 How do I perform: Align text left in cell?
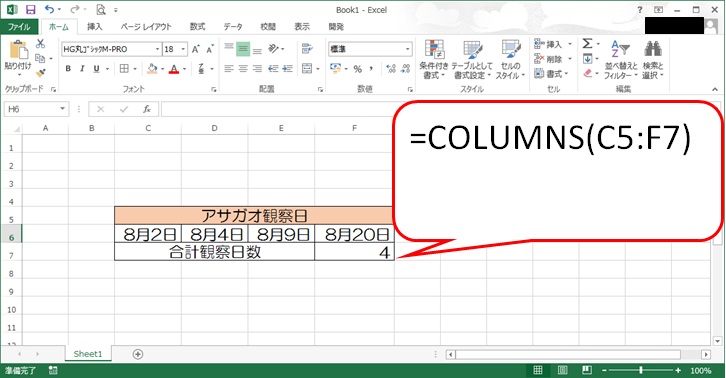pyautogui.click(x=229, y=69)
